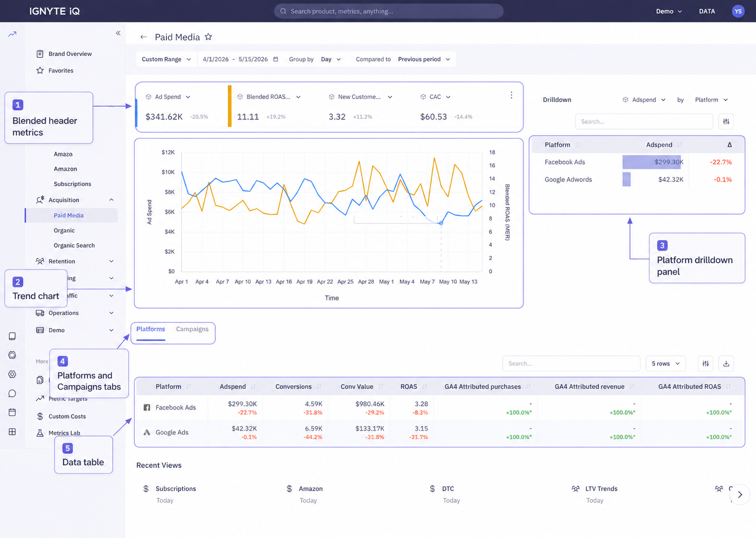Click the trend analytics icon in left rail
Viewport: 756px width, 538px height.
(12, 34)
